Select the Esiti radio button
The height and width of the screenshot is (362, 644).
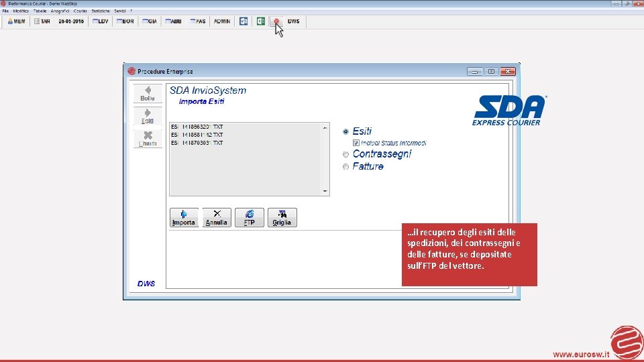click(346, 132)
